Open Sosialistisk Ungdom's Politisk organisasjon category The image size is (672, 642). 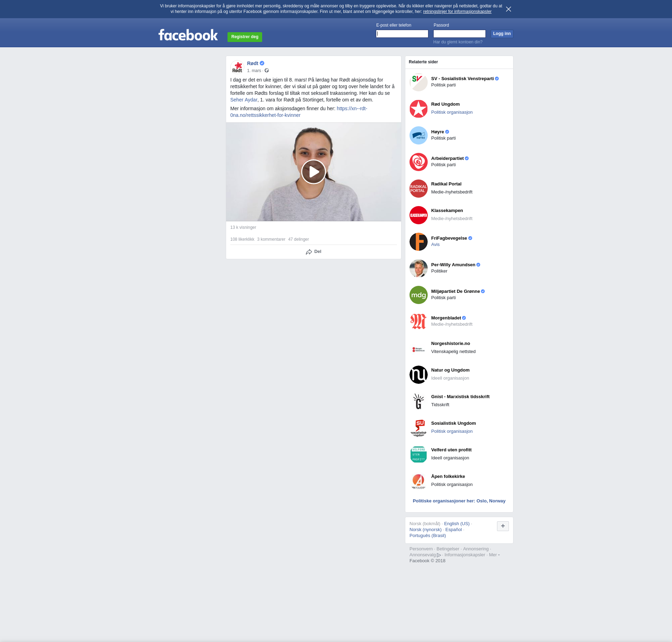point(452,431)
